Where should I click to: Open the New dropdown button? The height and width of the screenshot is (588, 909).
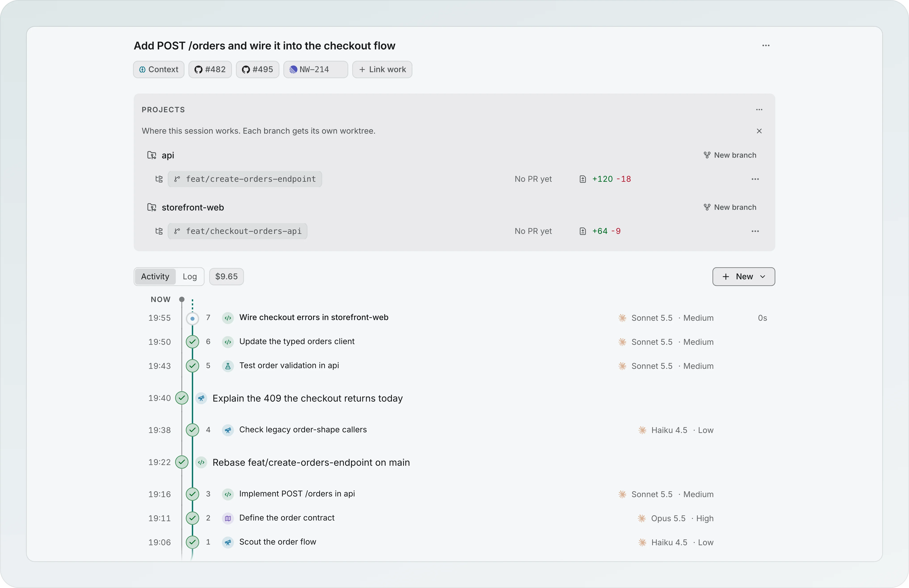[x=743, y=276]
